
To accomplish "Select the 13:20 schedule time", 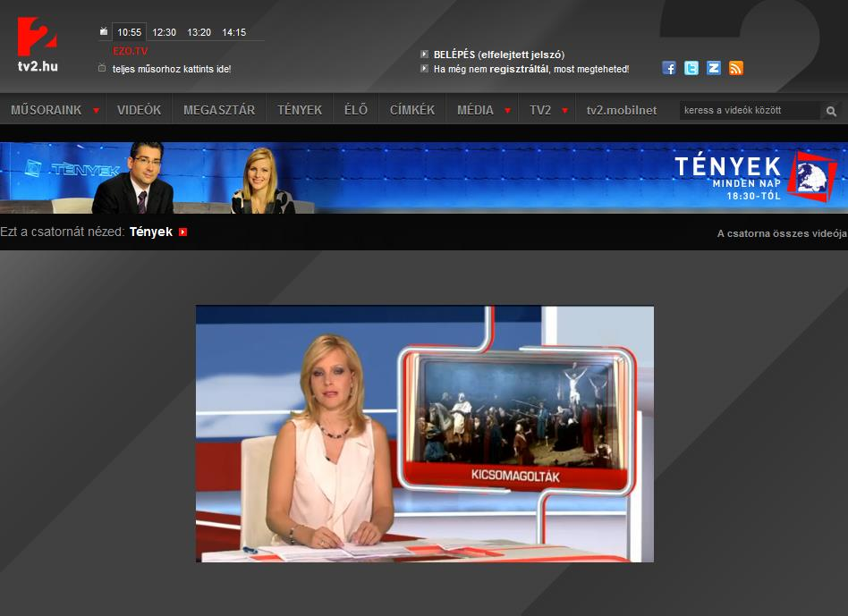I will [x=199, y=32].
